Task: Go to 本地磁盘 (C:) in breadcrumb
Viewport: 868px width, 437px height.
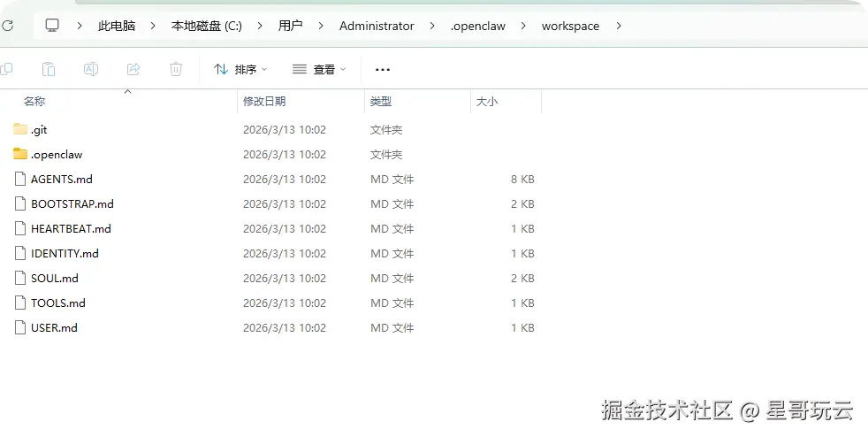Action: coord(207,26)
